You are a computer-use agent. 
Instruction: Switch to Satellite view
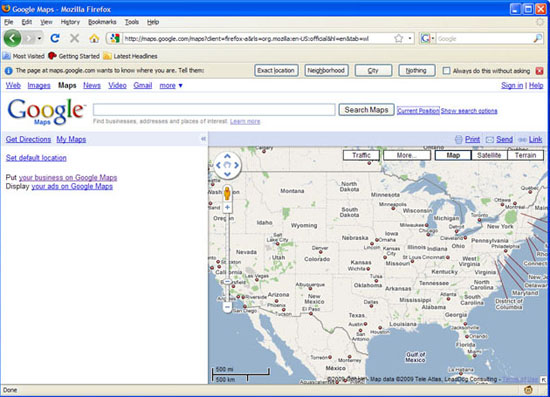coord(489,155)
